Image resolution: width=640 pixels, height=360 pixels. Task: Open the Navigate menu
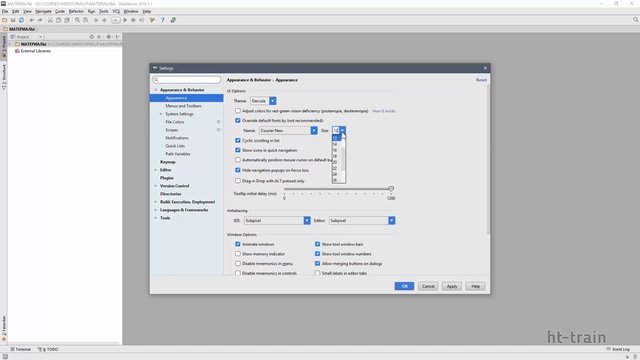point(43,11)
